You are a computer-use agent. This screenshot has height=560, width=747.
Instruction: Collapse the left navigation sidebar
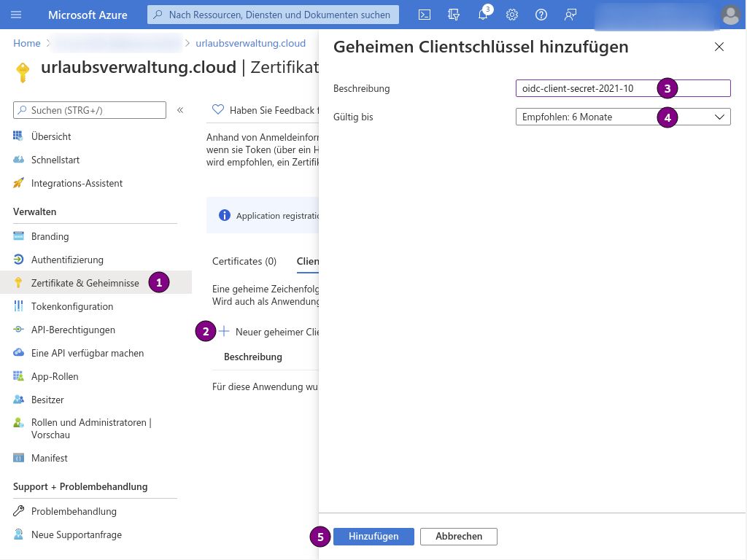[181, 110]
